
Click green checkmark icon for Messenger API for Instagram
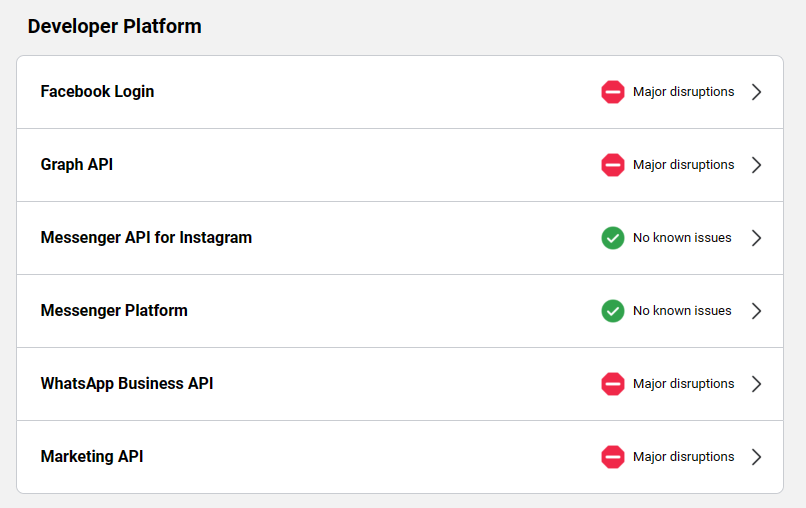point(613,238)
